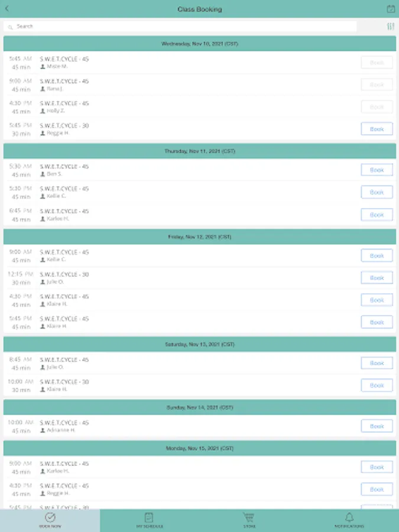
Task: Tap instructor icon beside Kellie C. Thursday
Action: pos(43,196)
